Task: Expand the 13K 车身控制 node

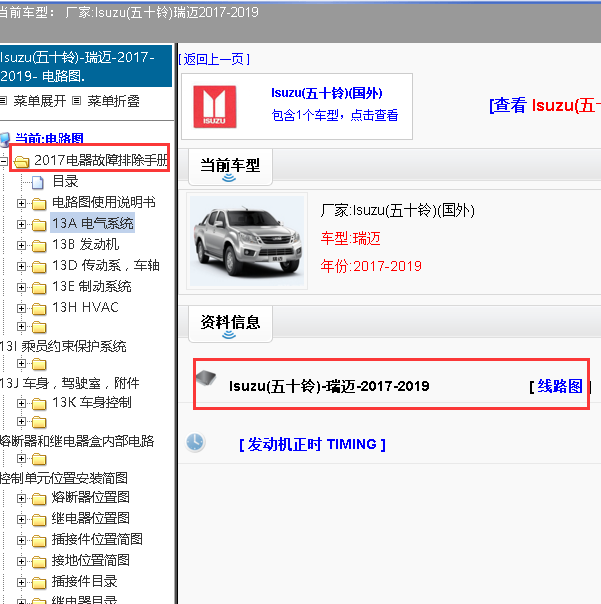Action: click(21, 403)
